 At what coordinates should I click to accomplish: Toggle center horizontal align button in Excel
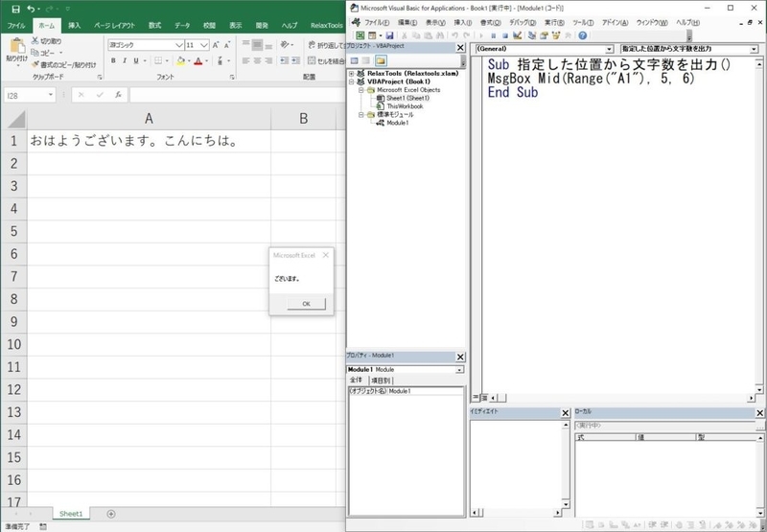[257, 60]
